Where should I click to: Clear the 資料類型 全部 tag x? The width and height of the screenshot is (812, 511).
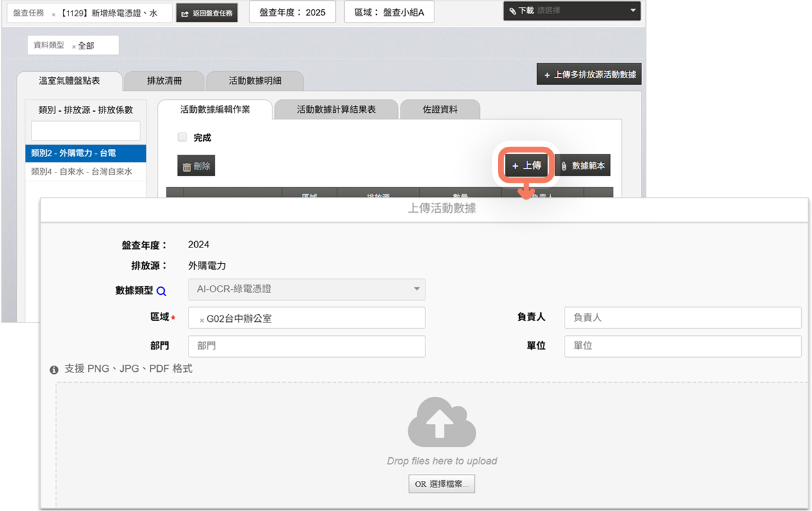click(74, 46)
